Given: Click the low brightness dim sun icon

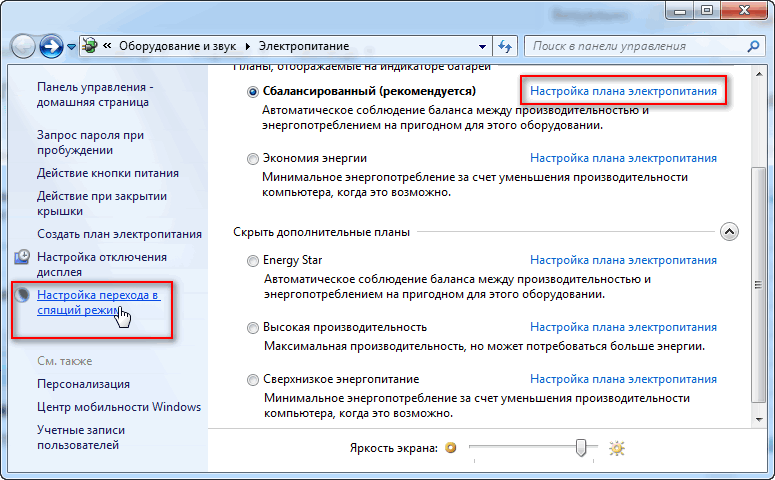Looking at the screenshot, I should point(451,448).
